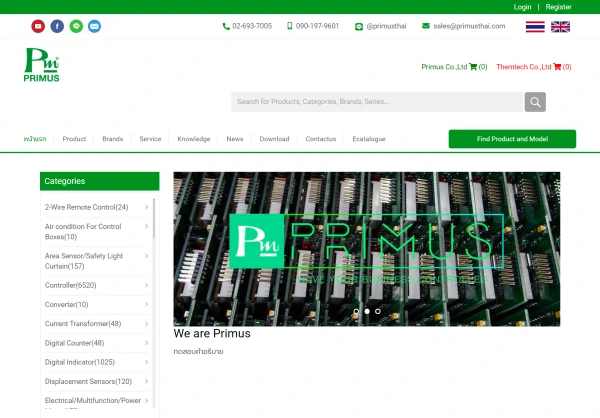Click the 090-197-9601 mobile number
Image resolution: width=600 pixels, height=418 pixels.
(x=318, y=26)
